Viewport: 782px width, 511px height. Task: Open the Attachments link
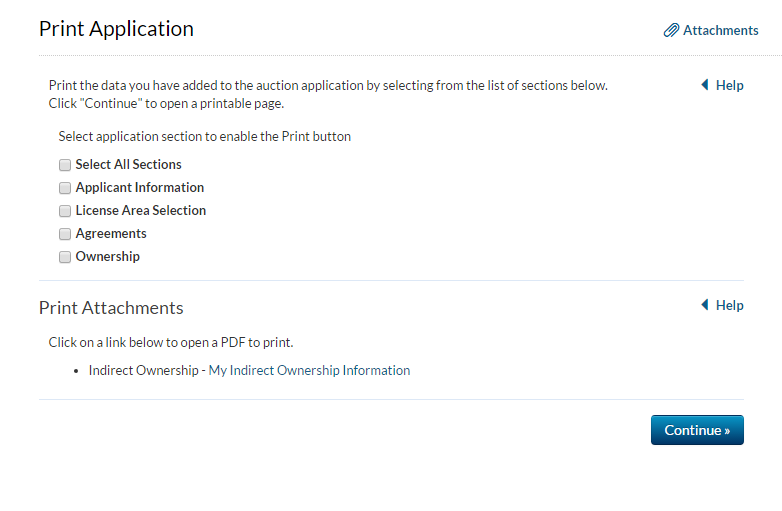[x=720, y=31]
